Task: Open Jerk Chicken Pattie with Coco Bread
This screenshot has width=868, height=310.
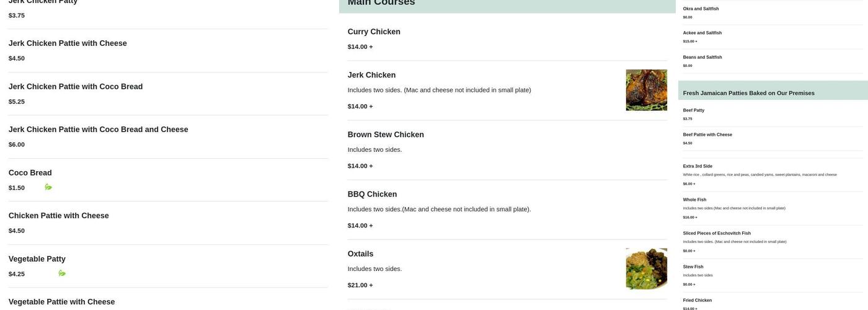Action: pos(76,87)
